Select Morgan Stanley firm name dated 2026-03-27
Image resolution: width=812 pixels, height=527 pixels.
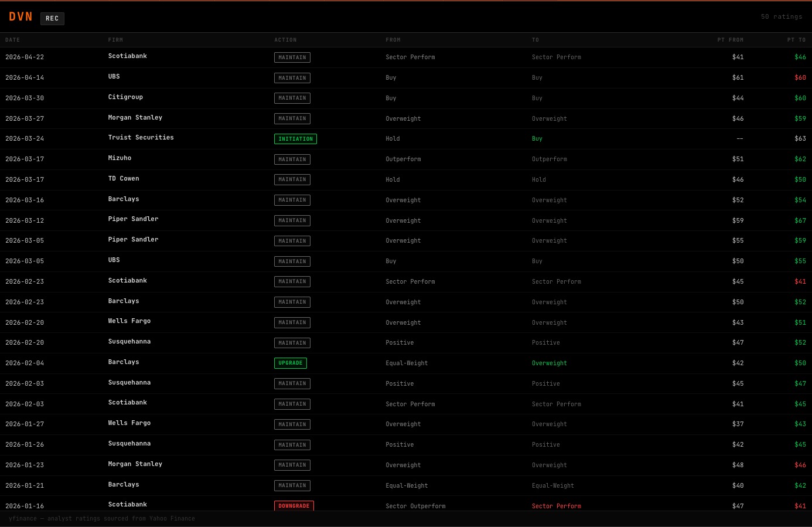pos(135,118)
